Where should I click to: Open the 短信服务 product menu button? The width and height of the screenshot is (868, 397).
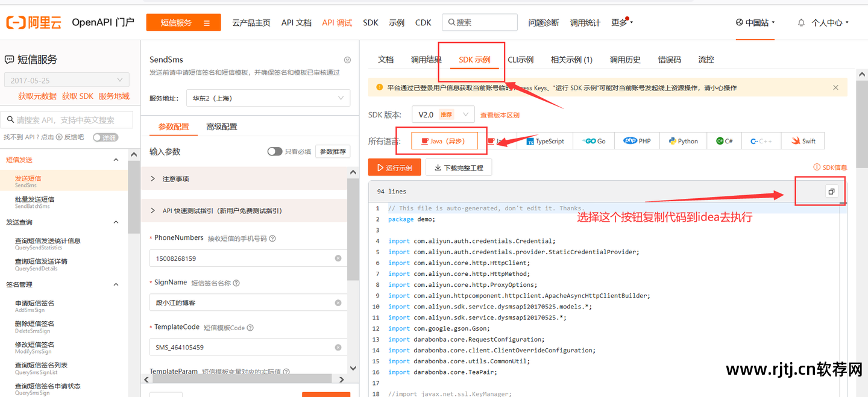[183, 23]
